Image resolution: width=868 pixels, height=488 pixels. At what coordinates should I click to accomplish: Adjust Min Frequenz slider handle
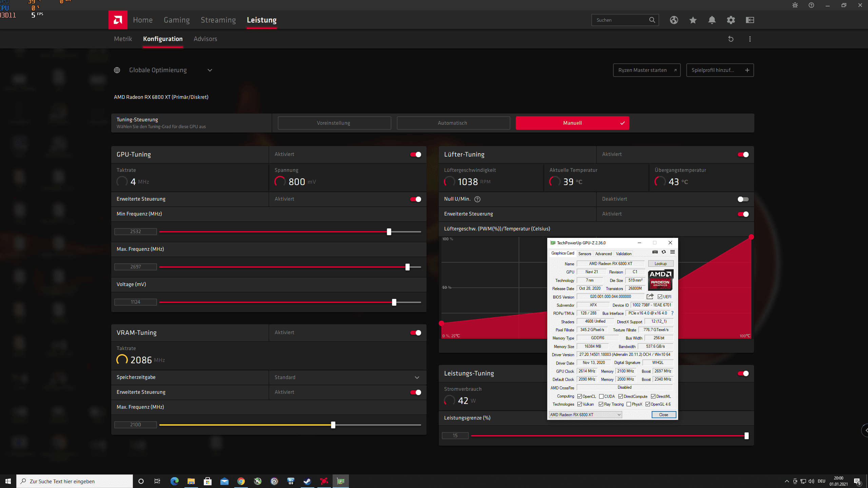tap(389, 232)
